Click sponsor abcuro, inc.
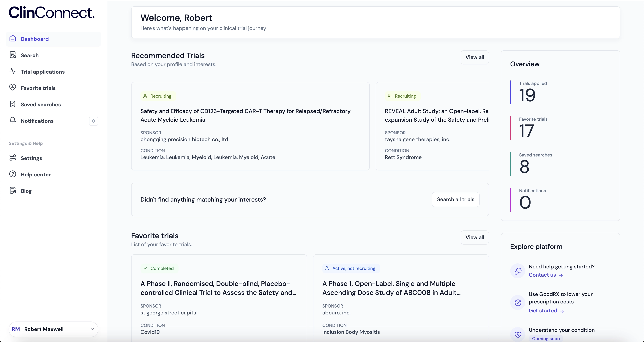The height and width of the screenshot is (342, 644). (337, 313)
